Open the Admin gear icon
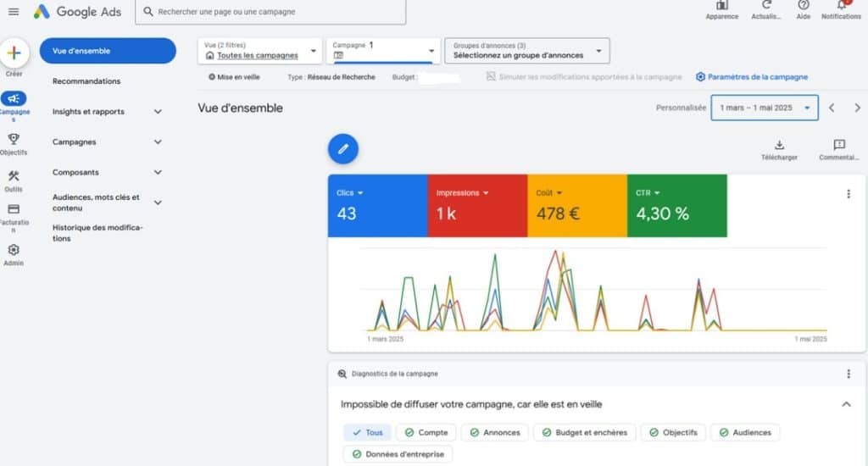The width and height of the screenshot is (868, 466). pyautogui.click(x=14, y=250)
